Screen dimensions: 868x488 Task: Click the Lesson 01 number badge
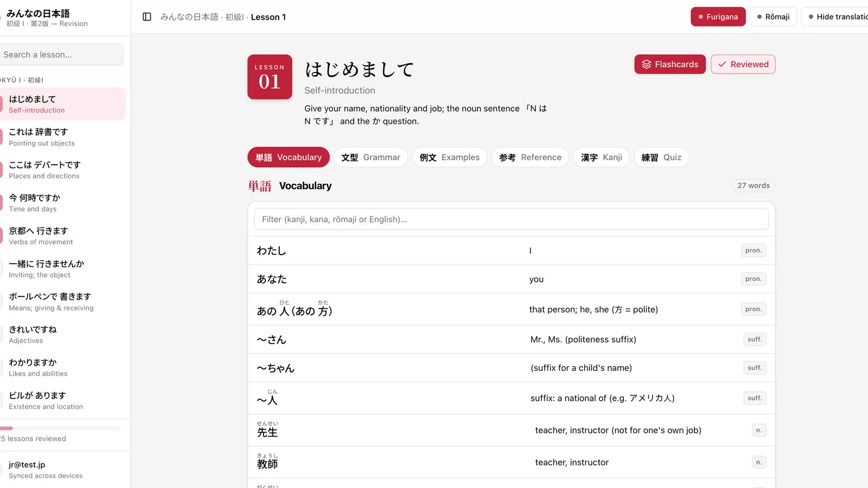[270, 77]
